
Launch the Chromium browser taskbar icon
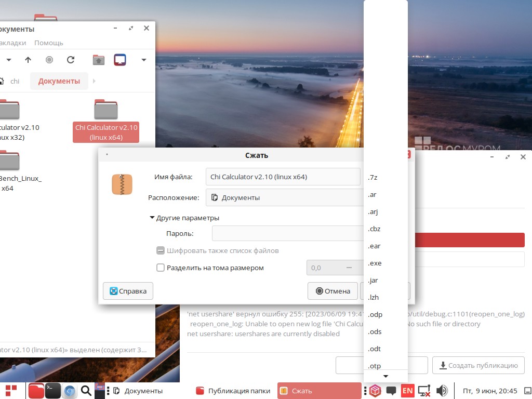pos(70,391)
